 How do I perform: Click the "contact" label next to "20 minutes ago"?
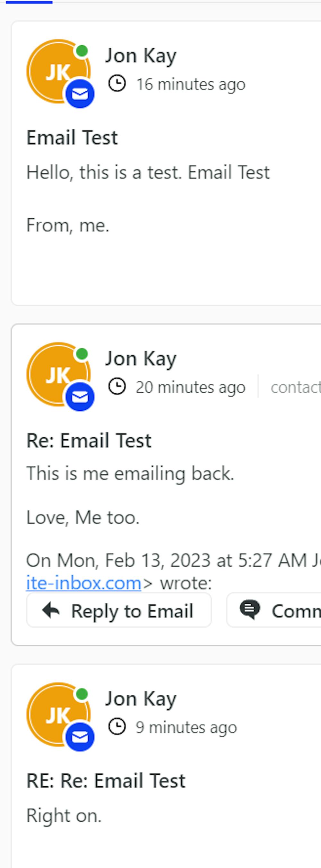(295, 388)
